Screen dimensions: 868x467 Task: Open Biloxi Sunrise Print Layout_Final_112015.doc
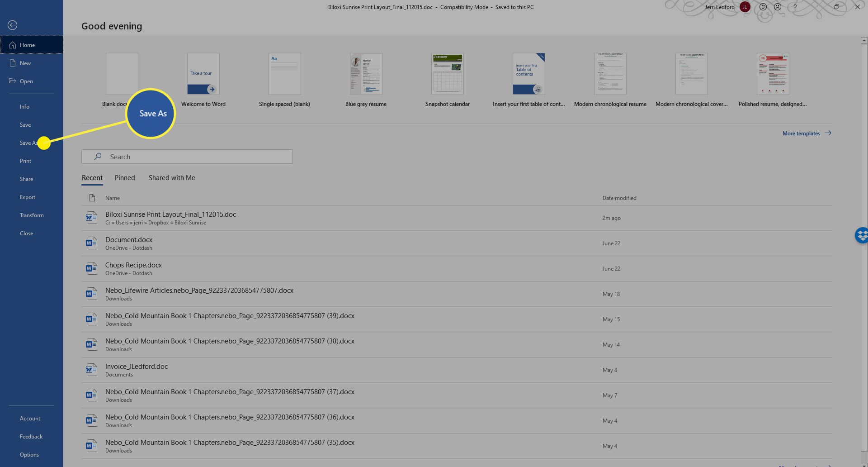click(457, 218)
